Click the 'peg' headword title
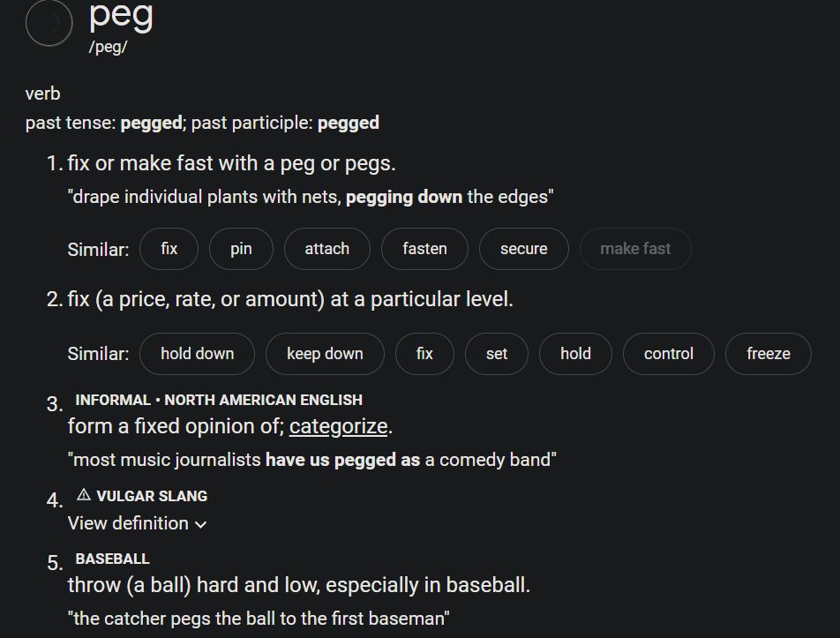 click(x=121, y=15)
